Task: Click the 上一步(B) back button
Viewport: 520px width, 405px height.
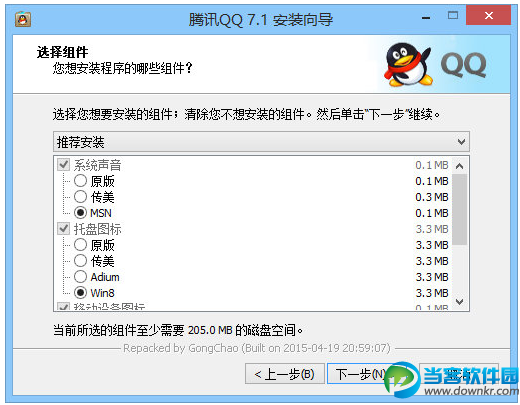Action: (x=285, y=374)
